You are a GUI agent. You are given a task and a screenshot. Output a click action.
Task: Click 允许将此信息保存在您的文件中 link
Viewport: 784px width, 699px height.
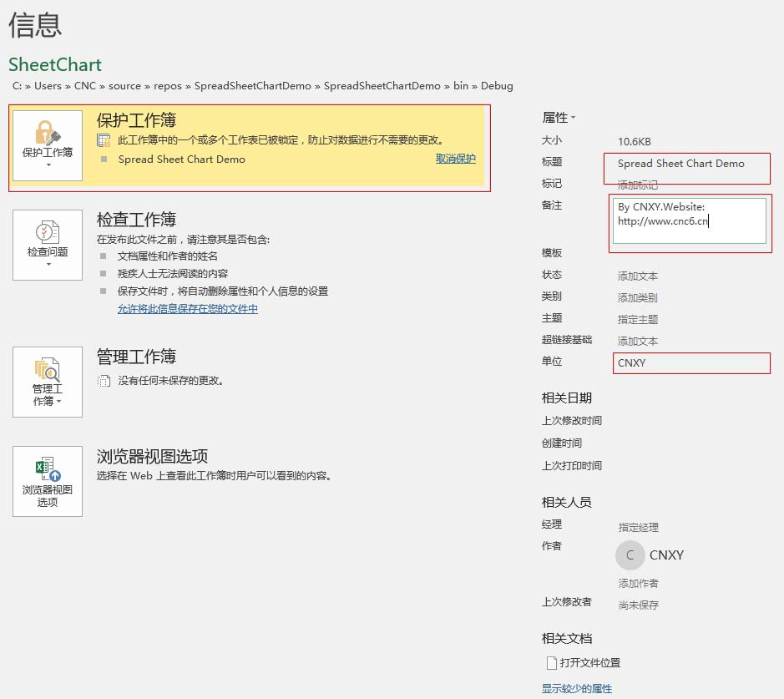tap(188, 309)
